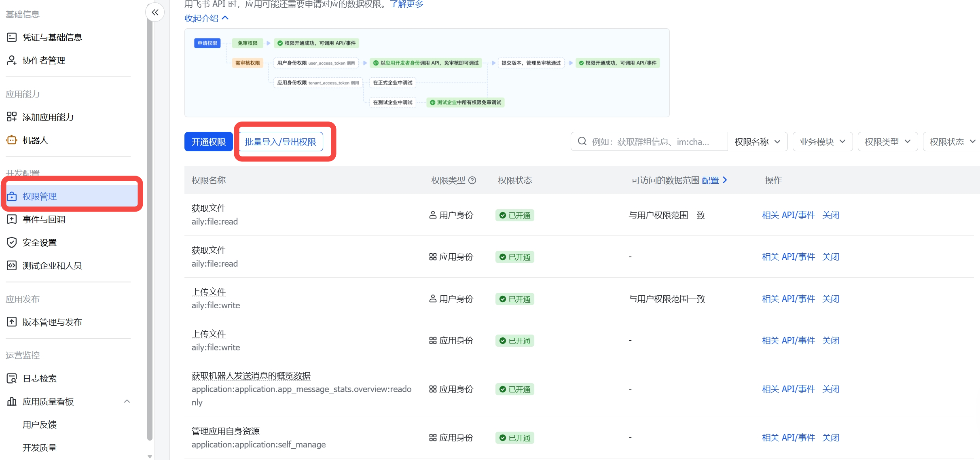Click the log search icon
The image size is (980, 460).
click(x=12, y=378)
